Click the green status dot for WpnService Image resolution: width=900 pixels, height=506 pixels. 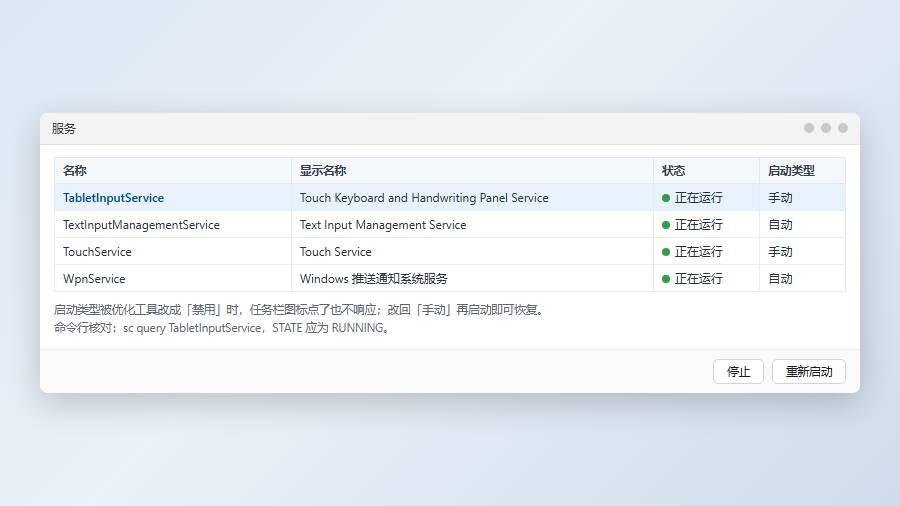(666, 279)
